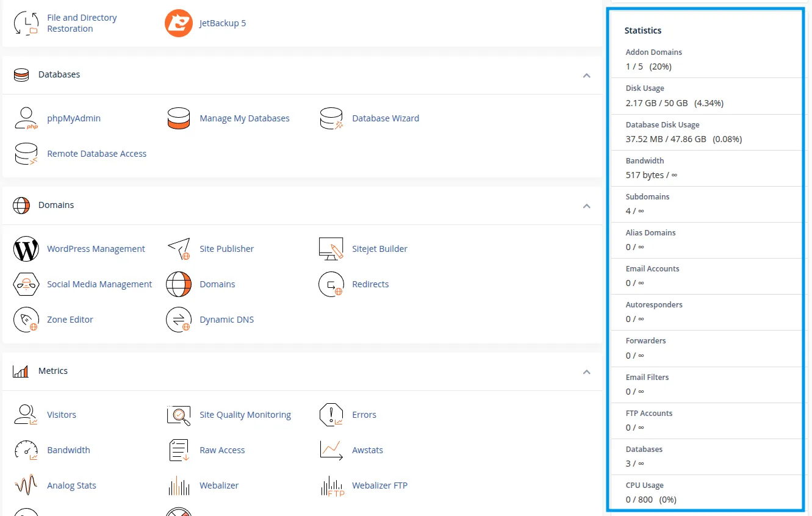Collapse the Domains section
812x516 pixels.
coord(586,206)
